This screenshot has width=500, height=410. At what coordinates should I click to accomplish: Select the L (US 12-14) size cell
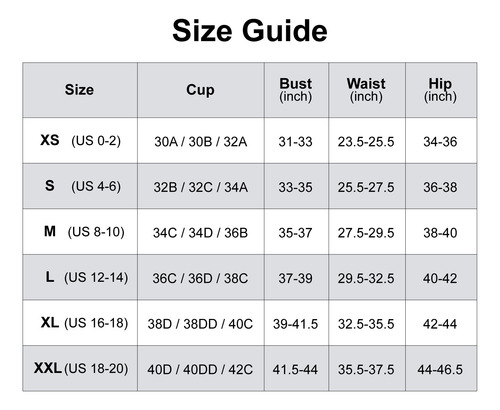pyautogui.click(x=80, y=277)
